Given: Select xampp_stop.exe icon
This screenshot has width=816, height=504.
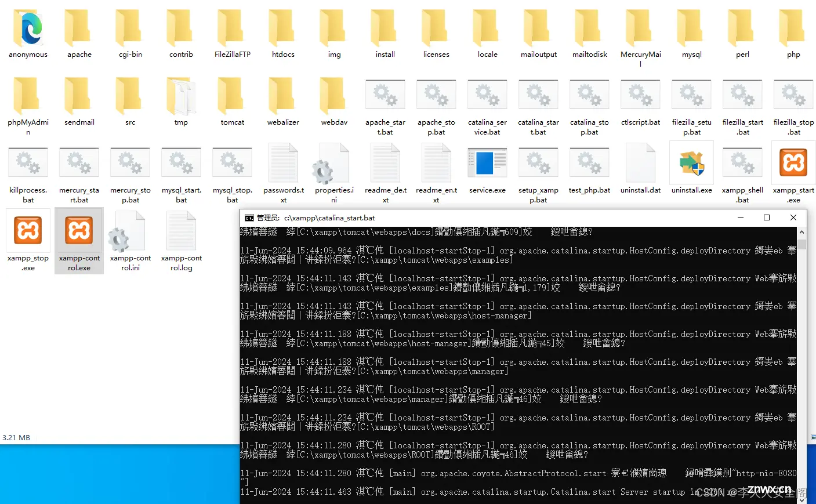Looking at the screenshot, I should [x=28, y=231].
